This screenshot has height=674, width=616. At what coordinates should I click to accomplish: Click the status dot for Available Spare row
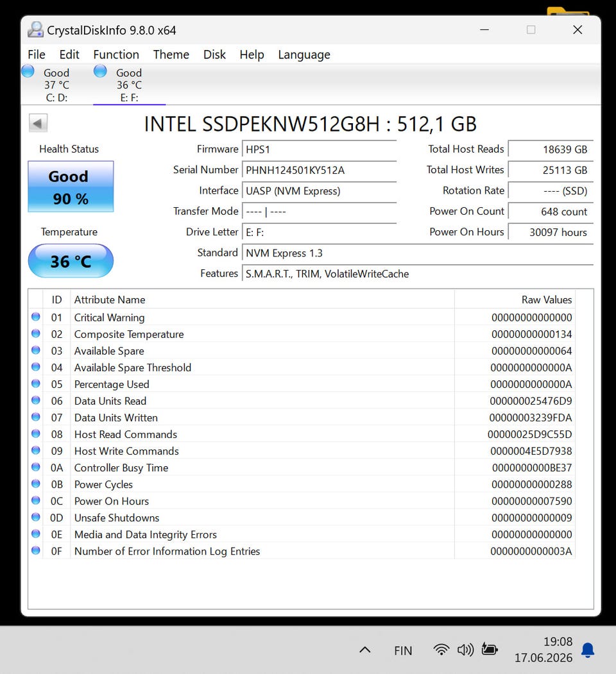(36, 350)
